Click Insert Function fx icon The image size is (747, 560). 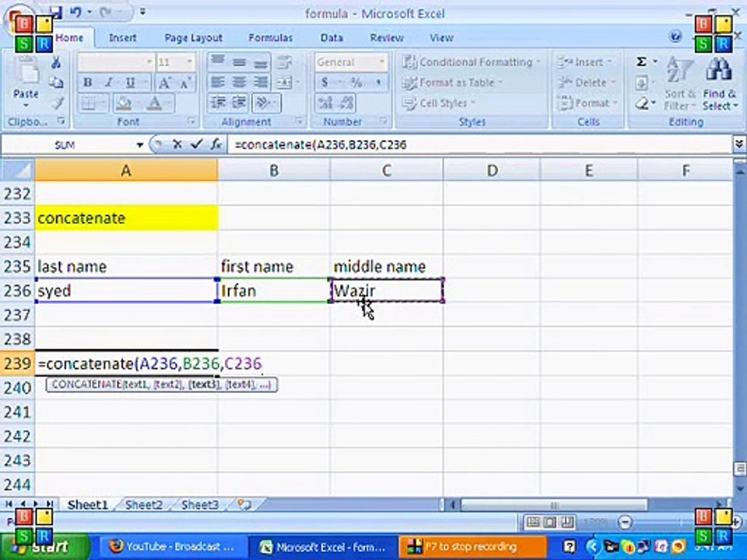(216, 145)
